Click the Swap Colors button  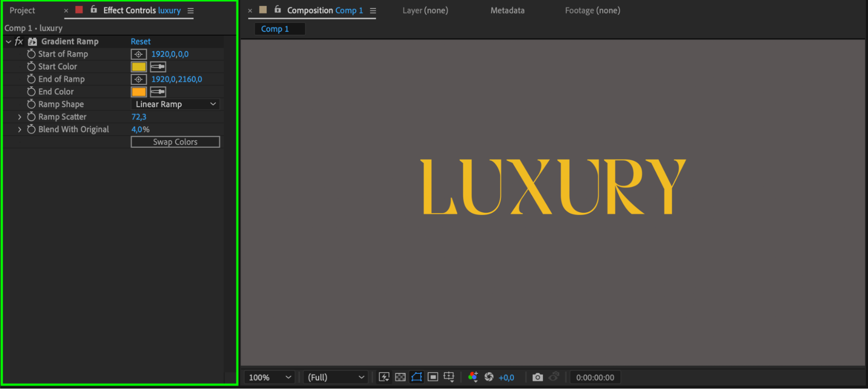[x=175, y=142]
